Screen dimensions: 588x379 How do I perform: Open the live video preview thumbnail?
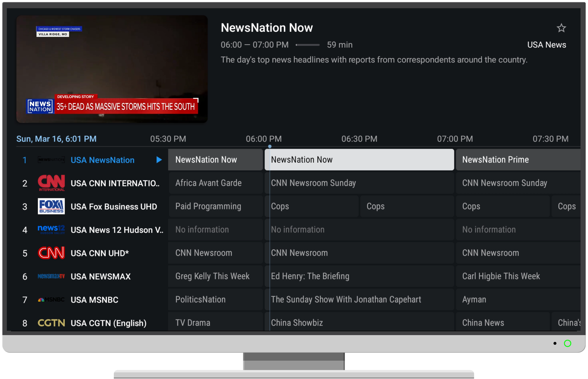(x=112, y=69)
